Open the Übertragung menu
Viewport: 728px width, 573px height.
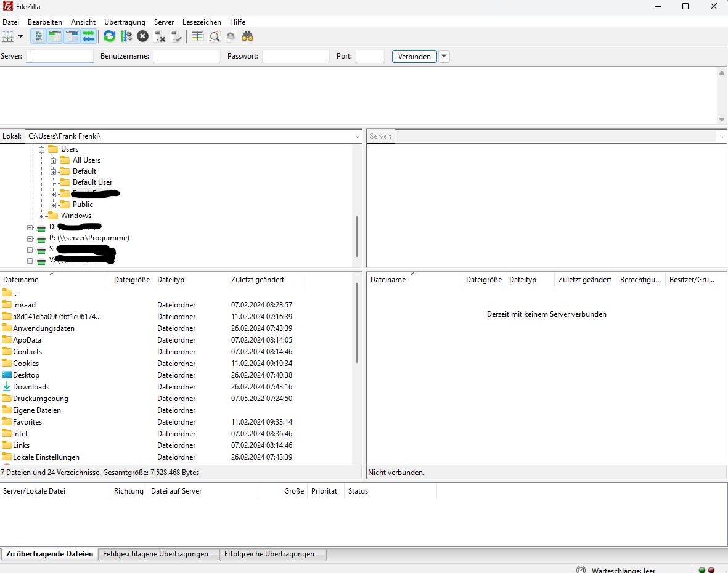click(x=125, y=22)
